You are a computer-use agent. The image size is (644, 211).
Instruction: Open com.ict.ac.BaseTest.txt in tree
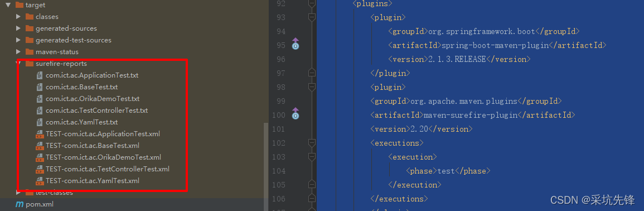[x=82, y=87]
